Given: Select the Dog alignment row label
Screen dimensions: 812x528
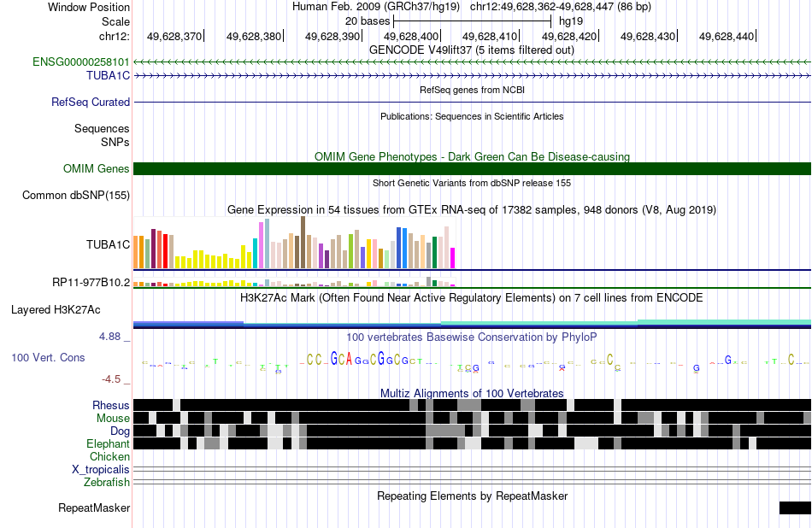Looking at the screenshot, I should 120,431.
